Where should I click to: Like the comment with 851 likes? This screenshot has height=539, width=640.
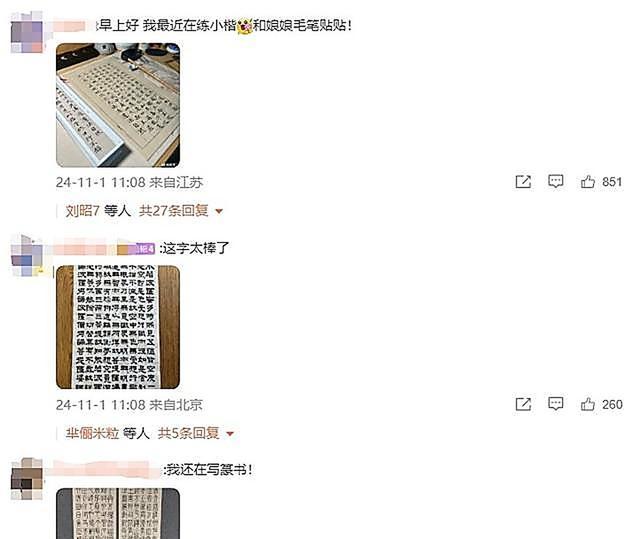click(x=587, y=181)
